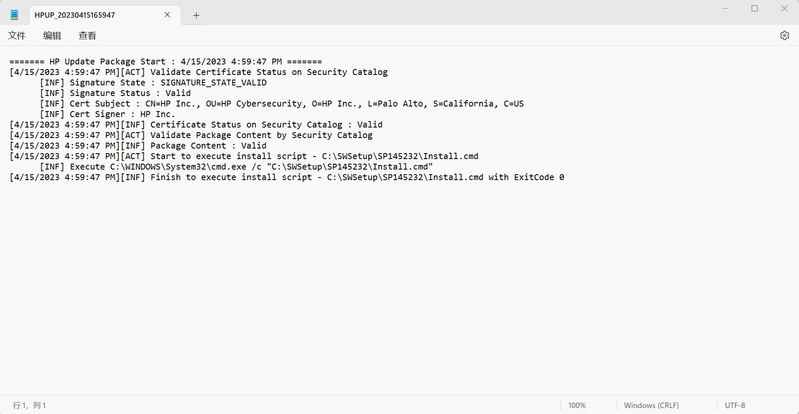Image resolution: width=799 pixels, height=414 pixels.
Task: Click the 行 1, 列 1 position indicator
Action: click(x=29, y=405)
